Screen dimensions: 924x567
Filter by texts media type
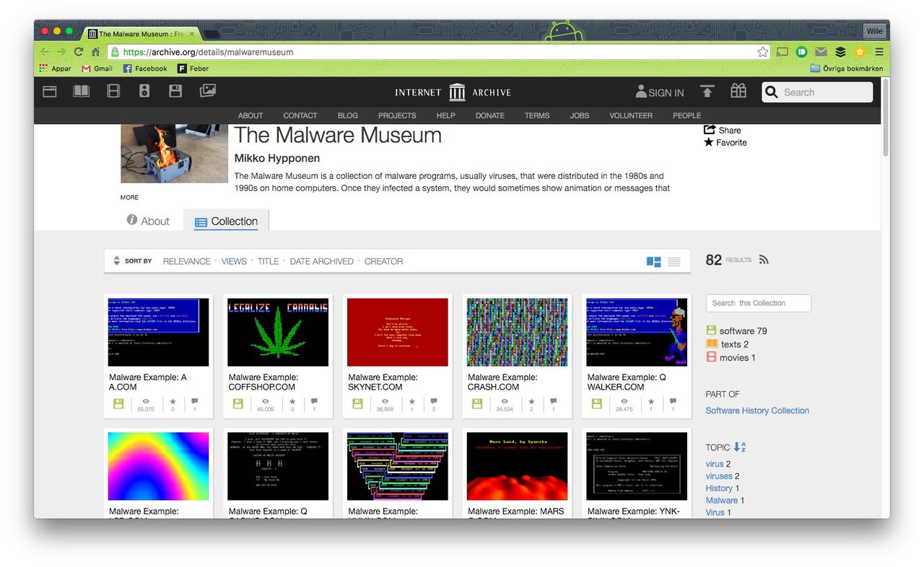pyautogui.click(x=727, y=344)
